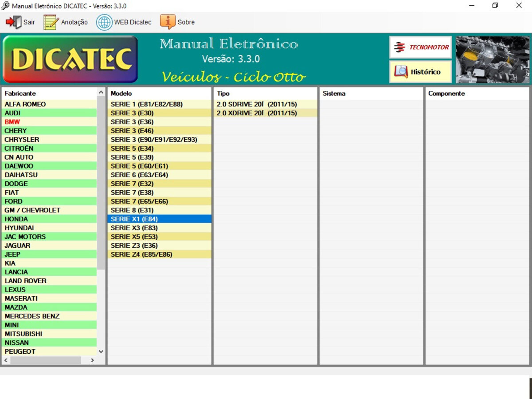The height and width of the screenshot is (399, 532).
Task: Select SERIE Z4 (E85/E86) model
Action: click(141, 254)
